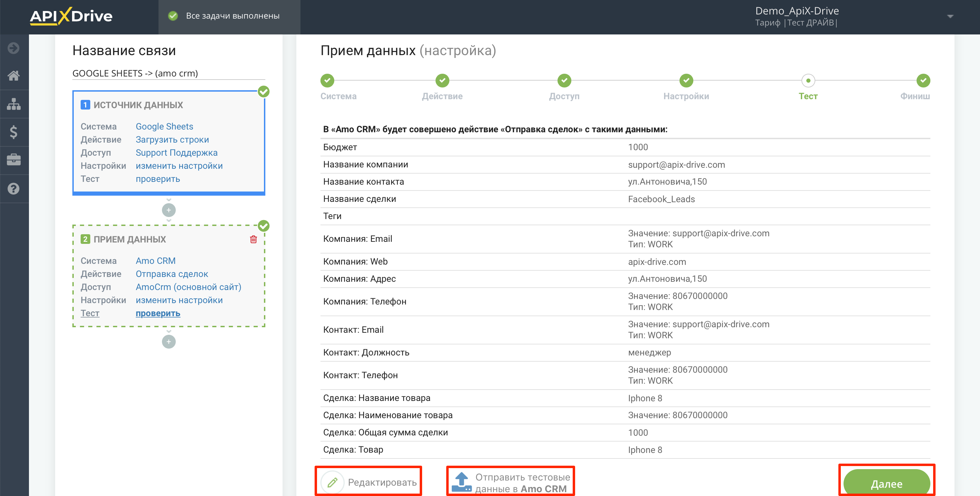Image resolution: width=980 pixels, height=496 pixels.
Task: Click the Бюджет value 1000
Action: click(x=637, y=147)
